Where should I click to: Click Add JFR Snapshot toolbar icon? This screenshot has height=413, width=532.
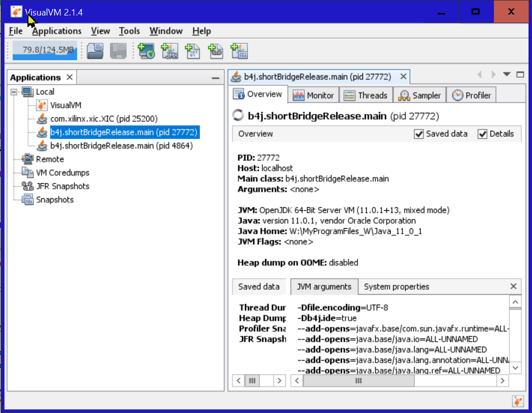pyautogui.click(x=216, y=51)
